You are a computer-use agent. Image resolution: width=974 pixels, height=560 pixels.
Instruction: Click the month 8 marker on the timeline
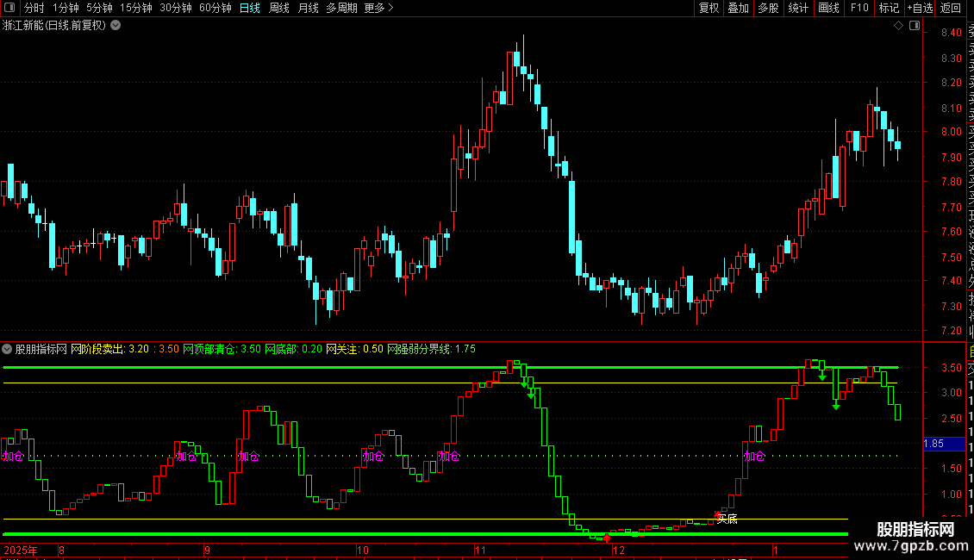[61, 550]
